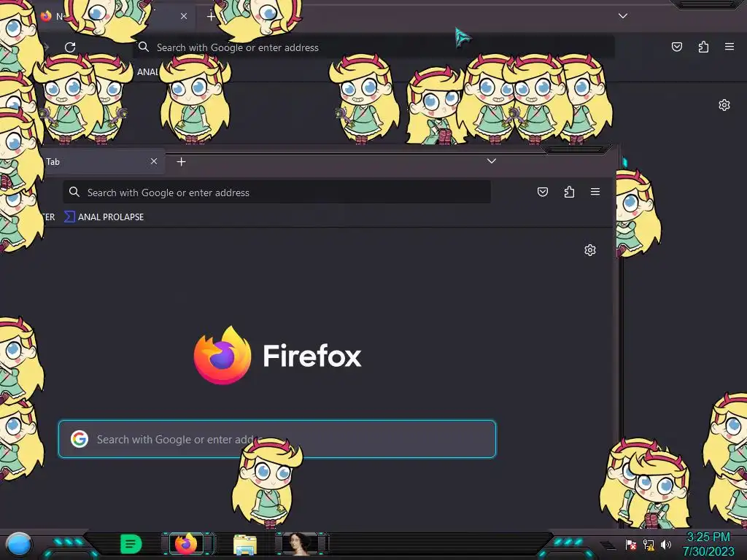Open front window's ANAL PROLAPSE bookmark

(x=104, y=217)
